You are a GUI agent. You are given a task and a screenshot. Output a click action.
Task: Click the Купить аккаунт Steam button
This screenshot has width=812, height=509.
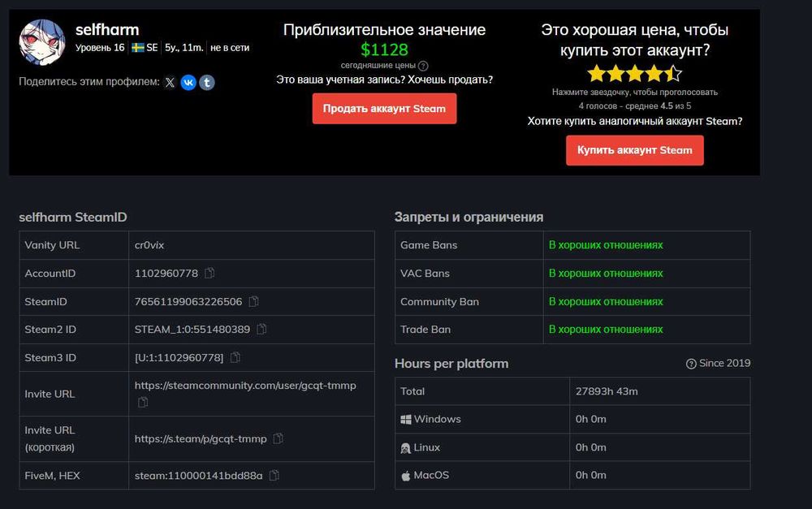tap(635, 150)
